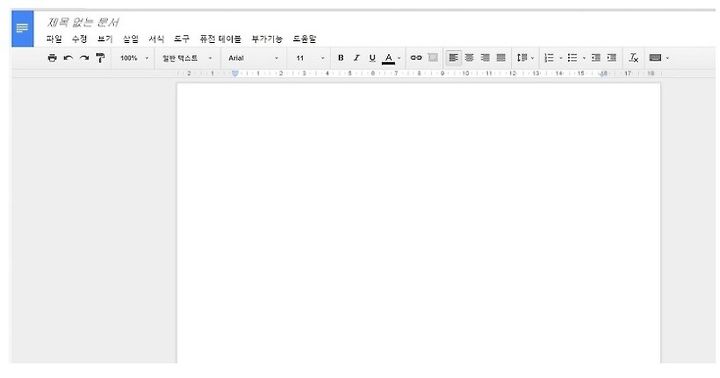
Task: Open the text color picker (A icon)
Action: tap(388, 58)
